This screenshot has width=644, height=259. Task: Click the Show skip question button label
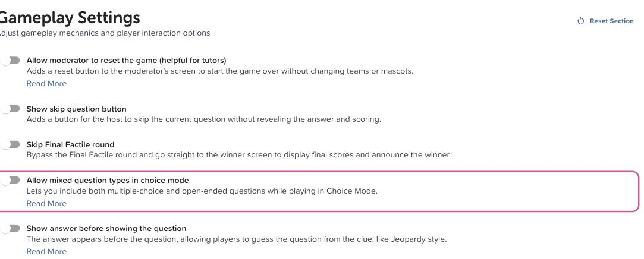point(76,109)
